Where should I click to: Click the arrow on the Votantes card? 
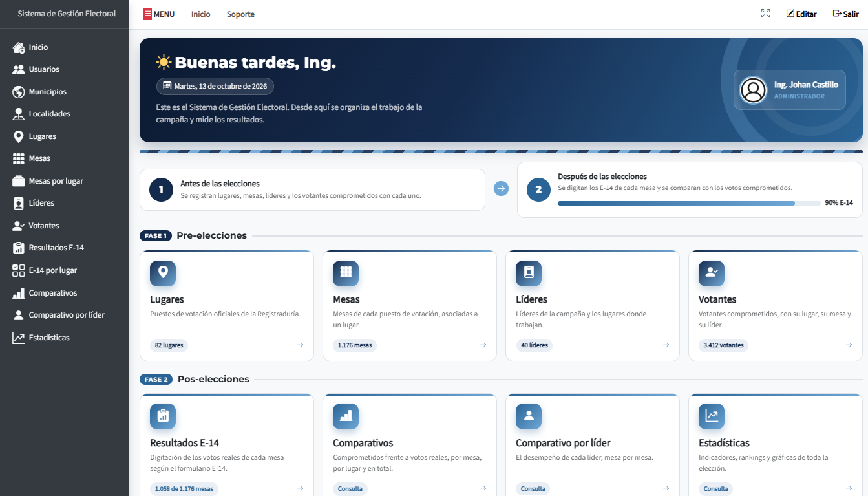(849, 345)
